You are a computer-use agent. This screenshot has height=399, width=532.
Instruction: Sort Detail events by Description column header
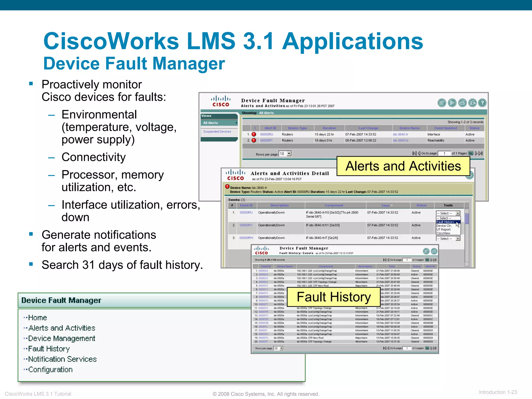pyautogui.click(x=280, y=205)
